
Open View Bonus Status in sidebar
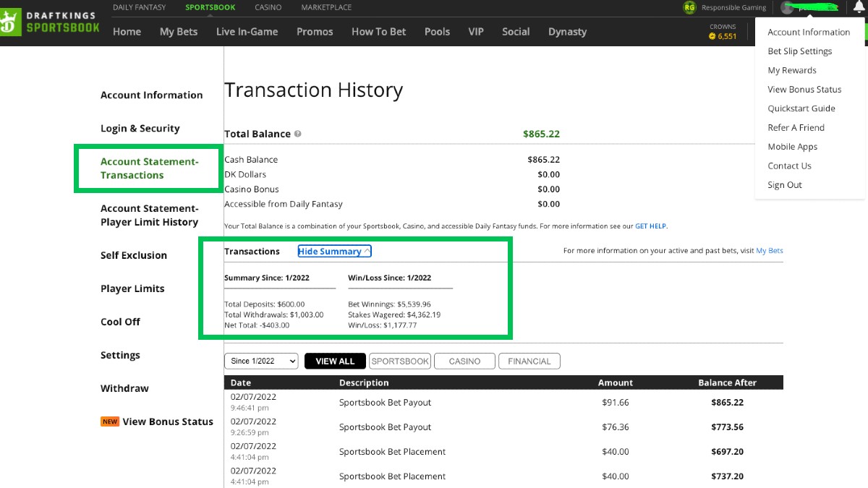coord(168,421)
